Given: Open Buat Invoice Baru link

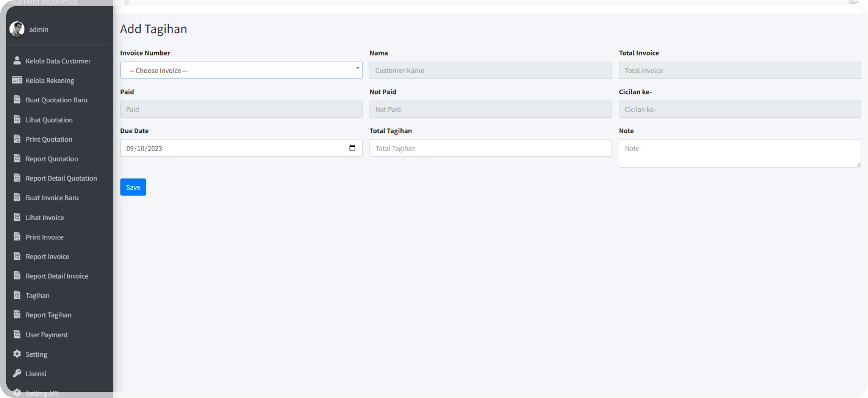Looking at the screenshot, I should click(x=52, y=198).
